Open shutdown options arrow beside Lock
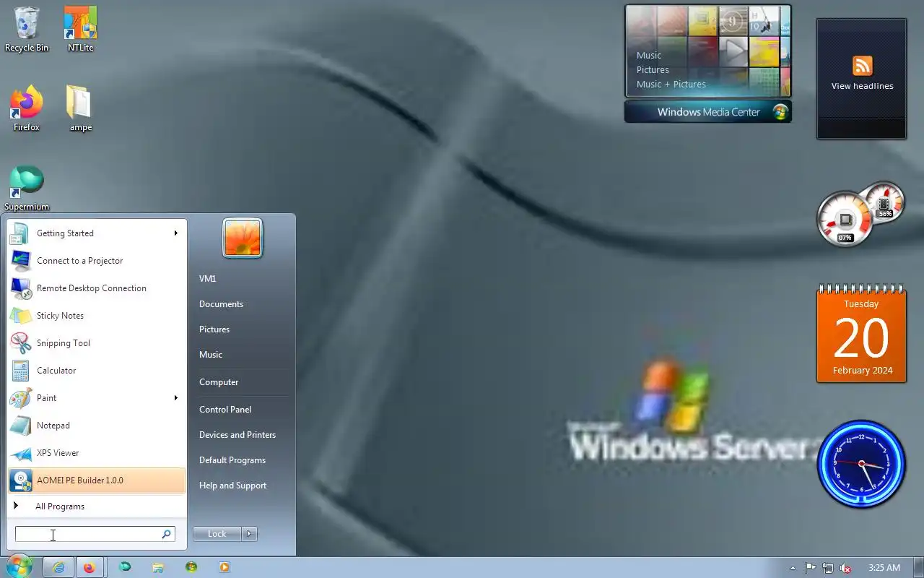The width and height of the screenshot is (924, 578). [x=249, y=534]
